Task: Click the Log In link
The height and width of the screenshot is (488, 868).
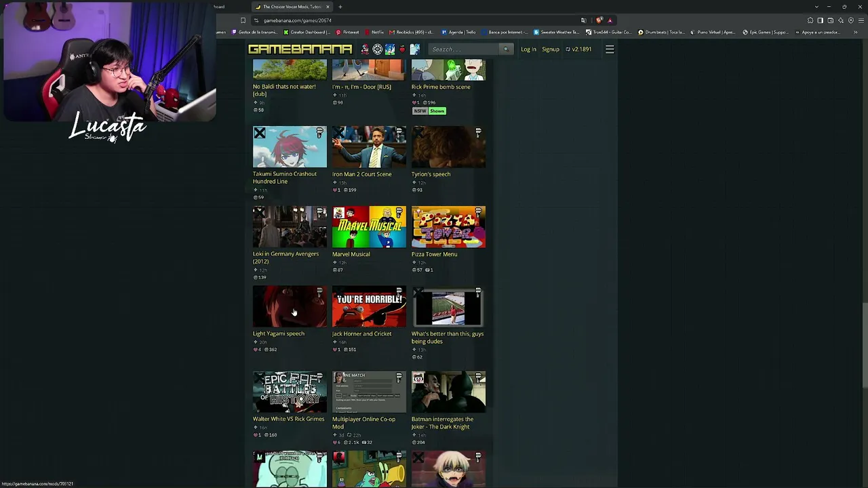Action: [x=528, y=49]
